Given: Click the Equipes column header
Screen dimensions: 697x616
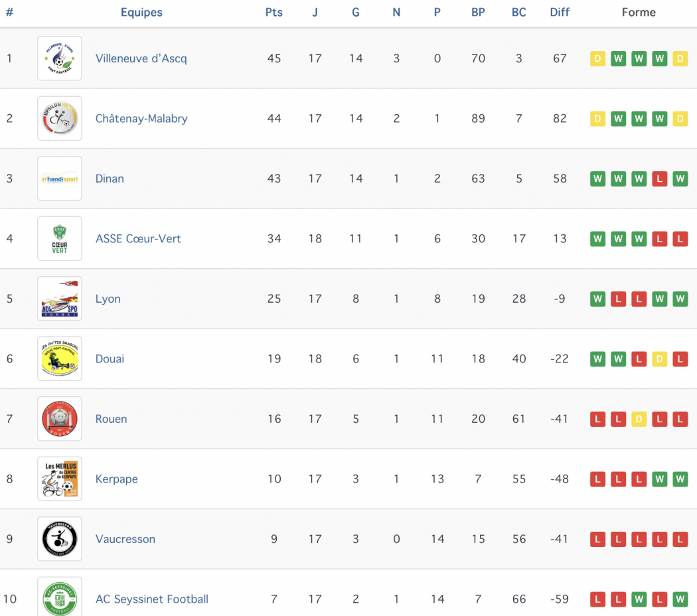Looking at the screenshot, I should click(x=141, y=13).
